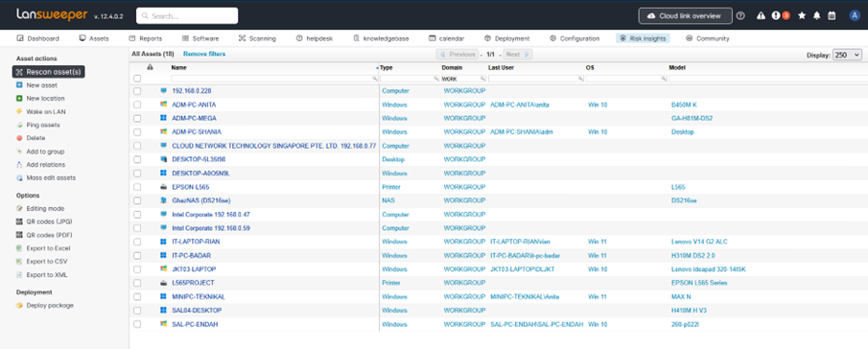
Task: Sort by the Type column header
Action: tap(387, 67)
